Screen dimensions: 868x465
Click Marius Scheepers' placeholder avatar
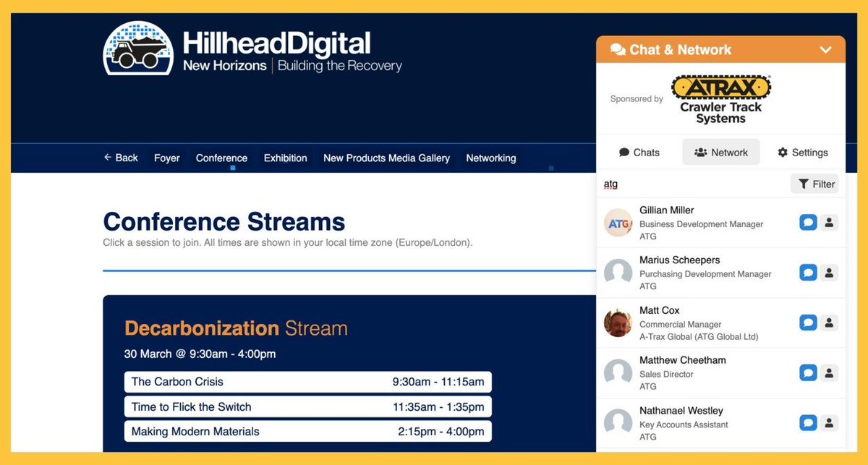(x=618, y=273)
